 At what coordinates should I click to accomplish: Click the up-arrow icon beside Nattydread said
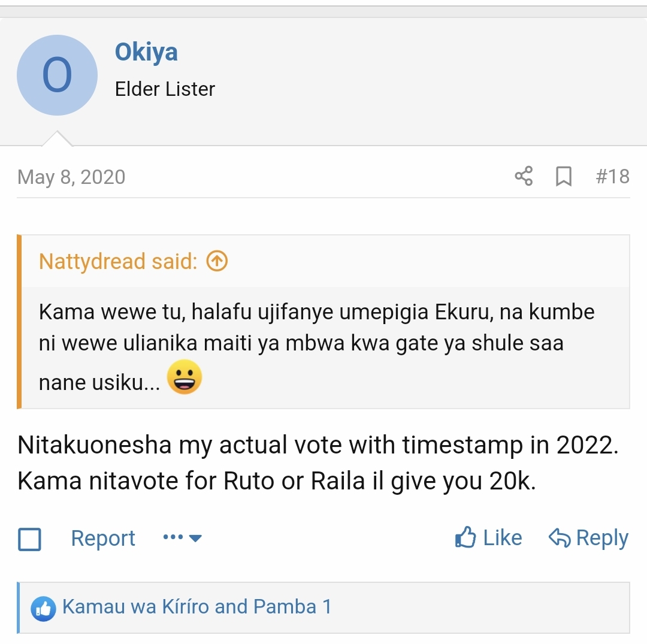coord(217,261)
